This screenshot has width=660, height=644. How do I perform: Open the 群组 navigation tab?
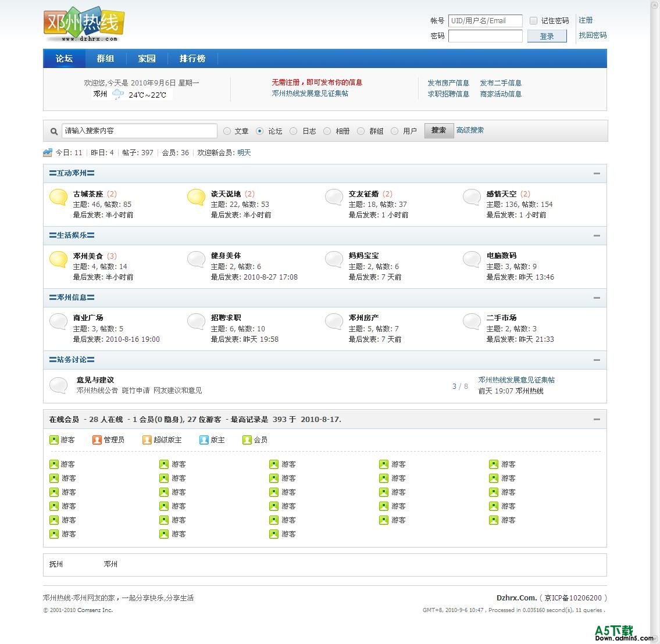[x=105, y=59]
